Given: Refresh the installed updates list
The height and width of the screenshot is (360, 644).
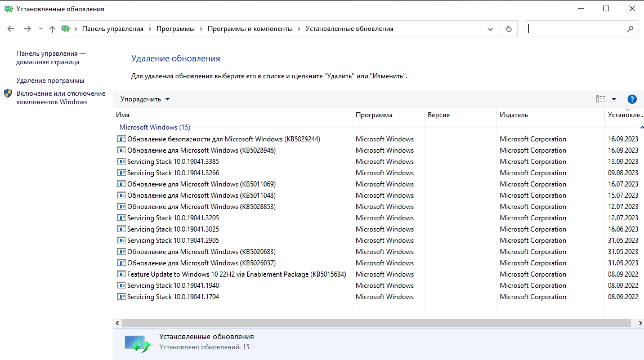Looking at the screenshot, I should [508, 29].
